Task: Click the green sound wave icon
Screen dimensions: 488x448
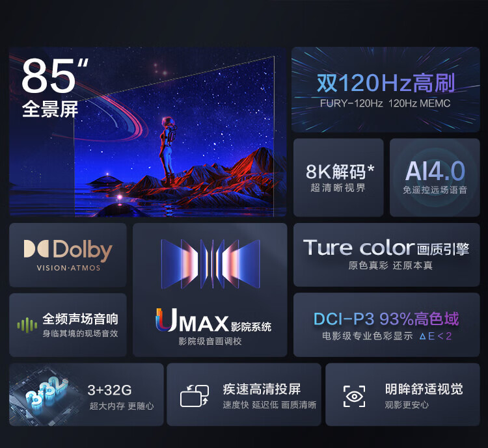Action: [x=27, y=325]
